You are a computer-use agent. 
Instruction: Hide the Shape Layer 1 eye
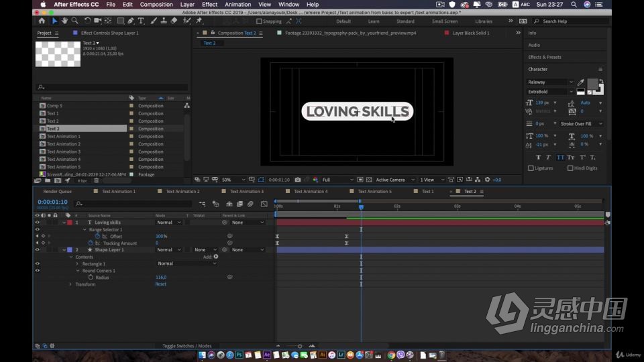coord(38,249)
